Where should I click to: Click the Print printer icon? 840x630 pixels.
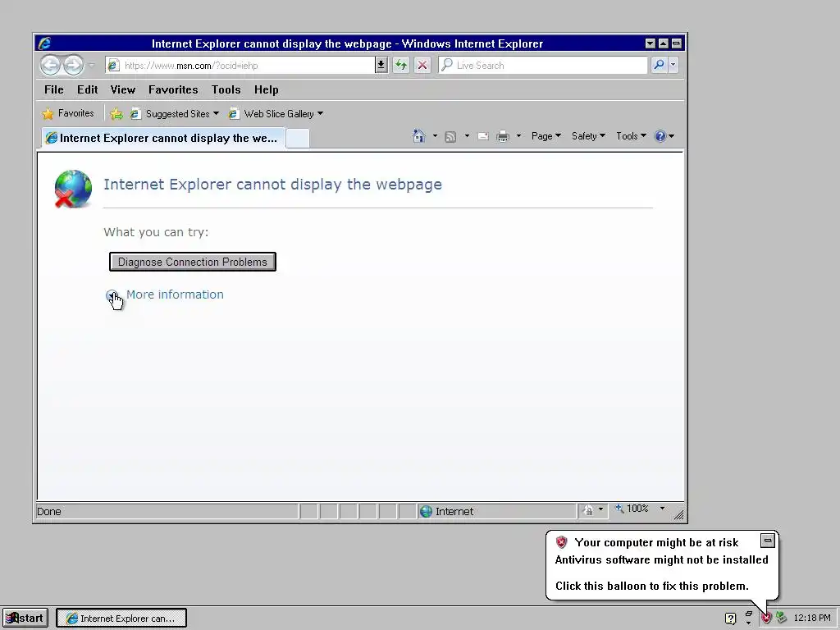[x=503, y=136]
